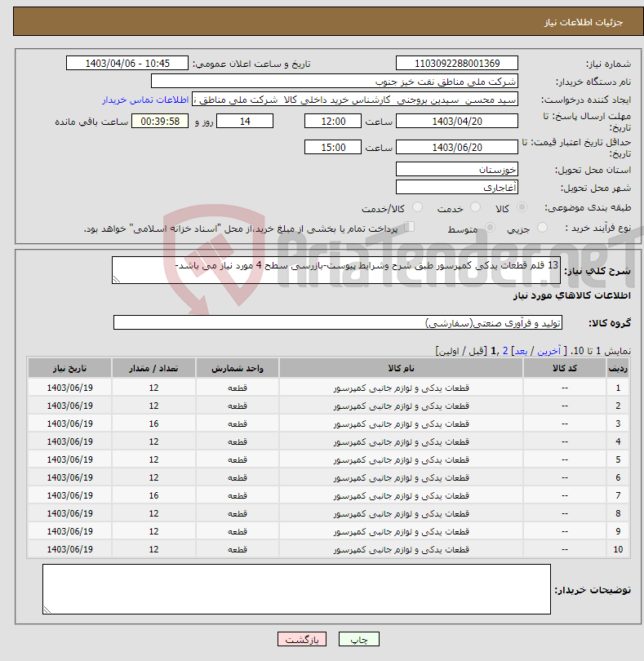Click row number 6 cell
The height and width of the screenshot is (661, 644).
point(618,477)
